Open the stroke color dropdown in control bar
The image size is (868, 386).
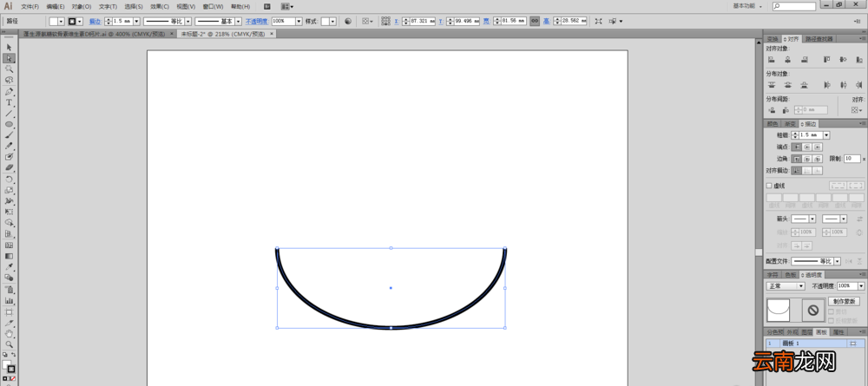click(x=80, y=21)
